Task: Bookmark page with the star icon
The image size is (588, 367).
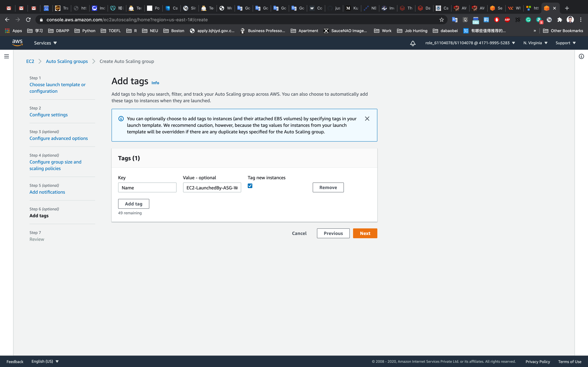Action: coord(441,20)
